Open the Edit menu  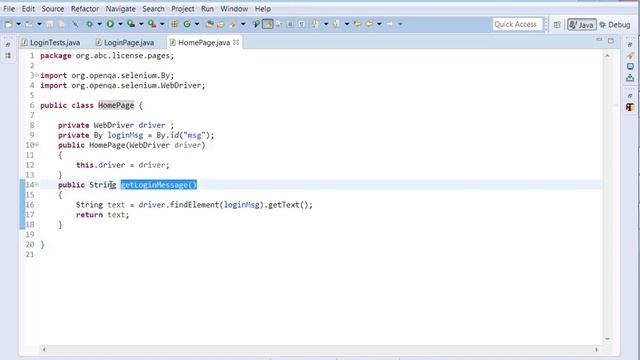(x=28, y=9)
